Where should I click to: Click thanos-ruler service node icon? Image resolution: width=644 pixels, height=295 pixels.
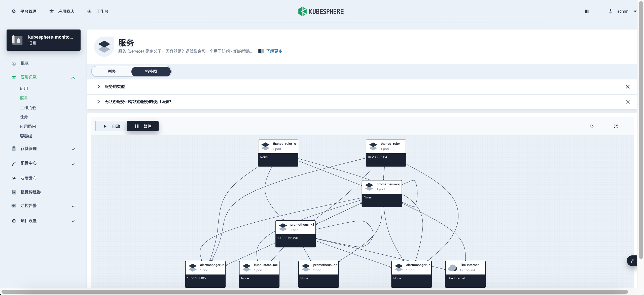tap(373, 146)
